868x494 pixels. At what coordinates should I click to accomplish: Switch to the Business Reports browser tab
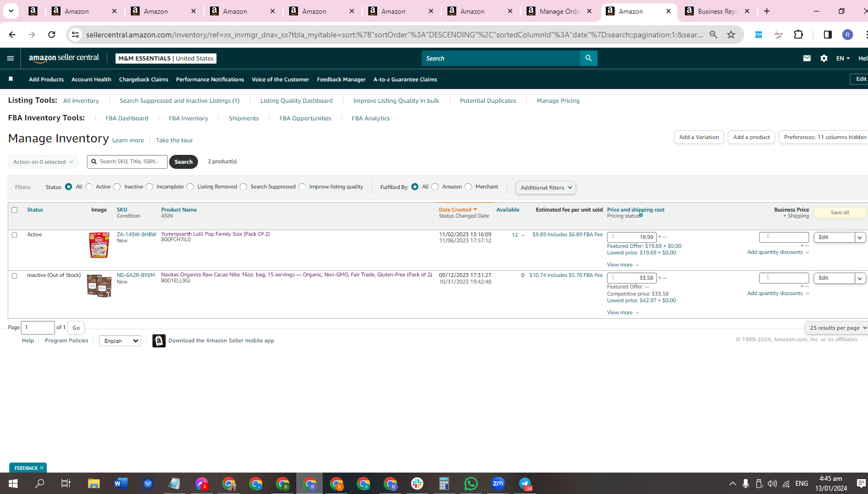point(718,11)
